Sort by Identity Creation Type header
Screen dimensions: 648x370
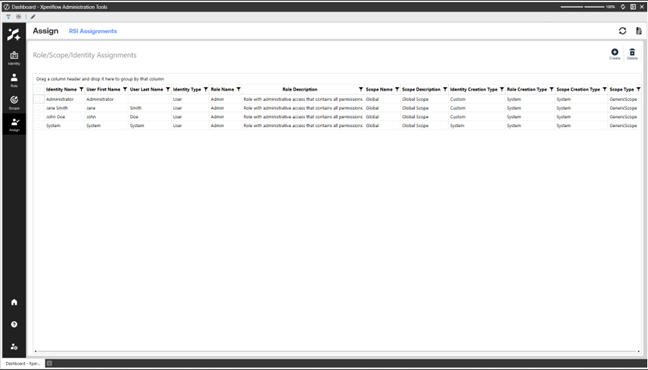coord(474,89)
